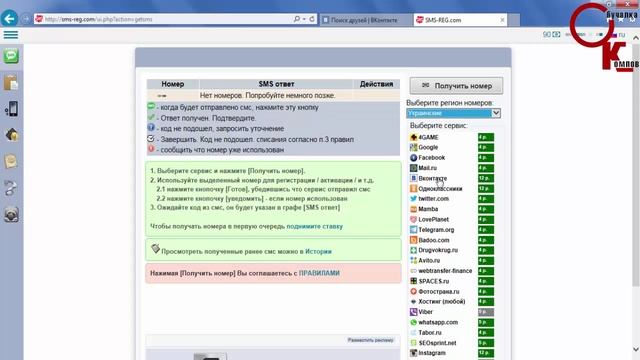Click the 12 р. price badge beside Вконтакте
Image resolution: width=640 pixels, height=360 pixels.
(486, 178)
